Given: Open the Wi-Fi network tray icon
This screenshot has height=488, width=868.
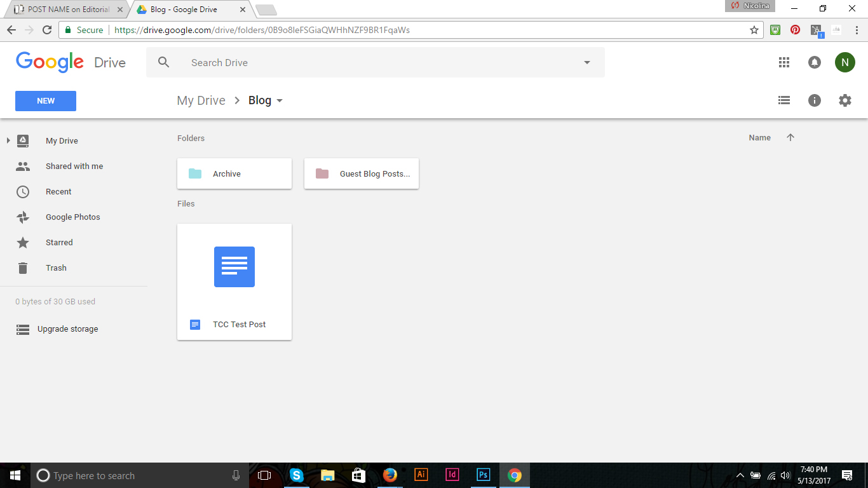Looking at the screenshot, I should (x=771, y=475).
